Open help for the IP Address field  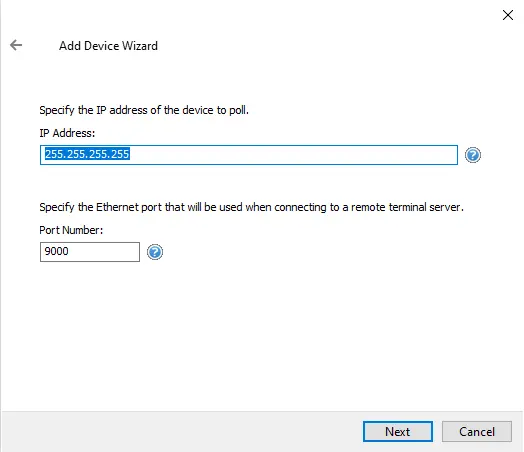(473, 155)
